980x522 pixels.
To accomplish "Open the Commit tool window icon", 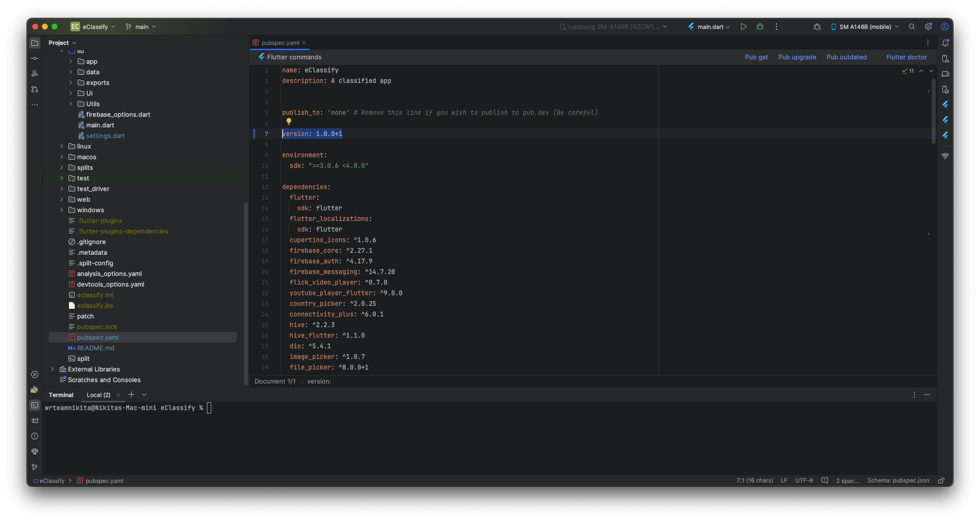I will (x=35, y=58).
